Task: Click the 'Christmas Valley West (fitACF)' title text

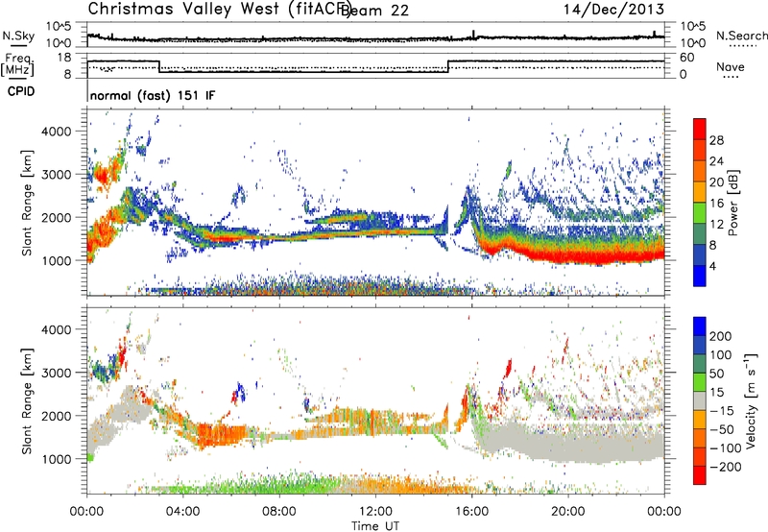Action: pos(219,10)
